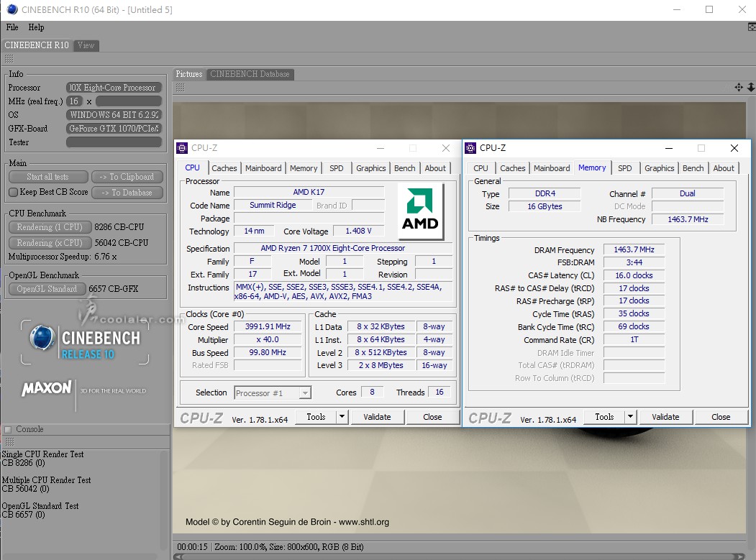Image resolution: width=756 pixels, height=560 pixels.
Task: Click the CINEBENCH app icon in title bar
Action: 12,9
